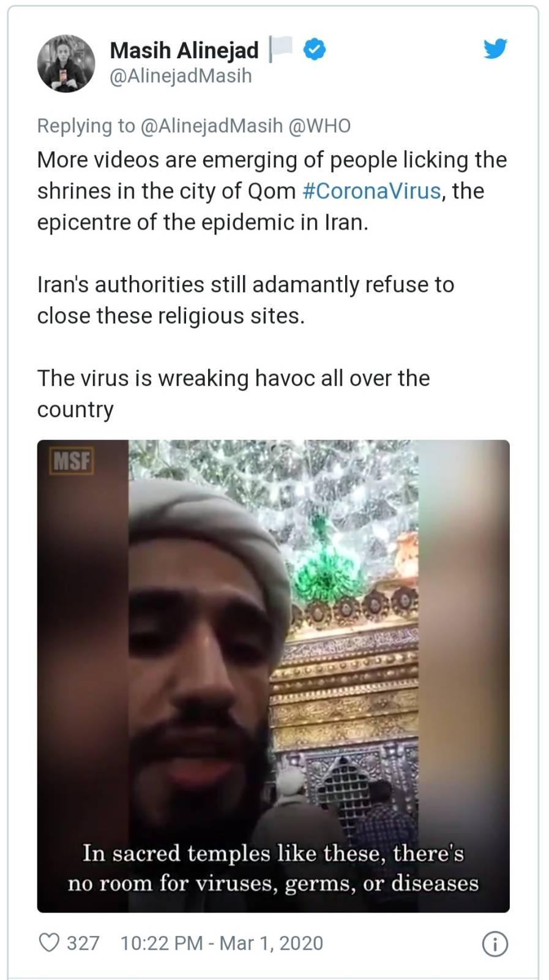Open the @AlinejadMasih handle under name
Screen dimensions: 549x980
pyautogui.click(x=181, y=76)
